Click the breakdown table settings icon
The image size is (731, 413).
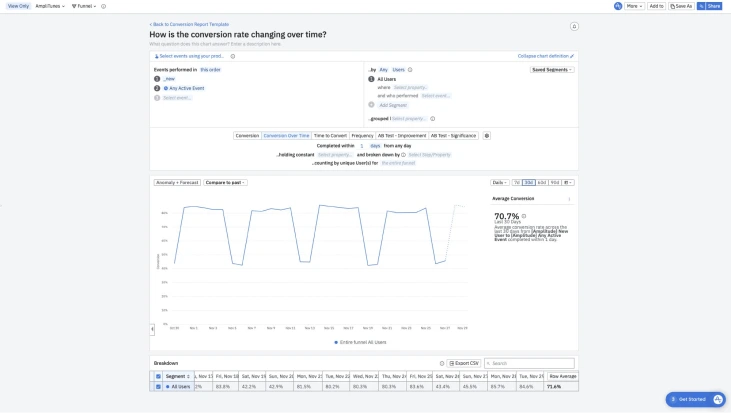tap(442, 363)
